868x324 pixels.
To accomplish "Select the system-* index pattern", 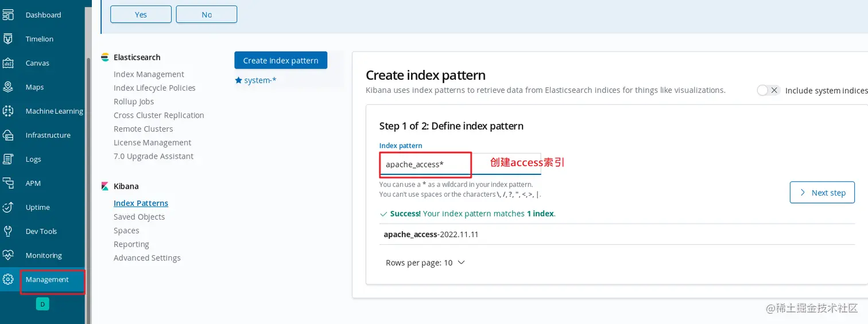I will click(260, 80).
